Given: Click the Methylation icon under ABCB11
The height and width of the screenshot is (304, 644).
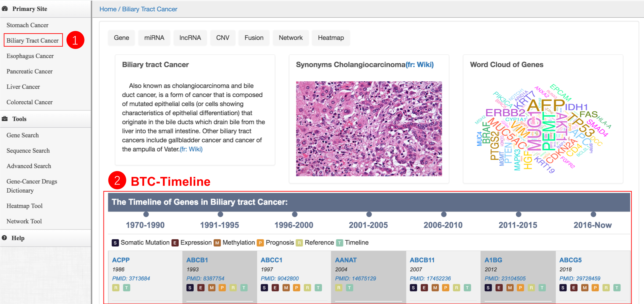Looking at the screenshot, I should [x=435, y=288].
